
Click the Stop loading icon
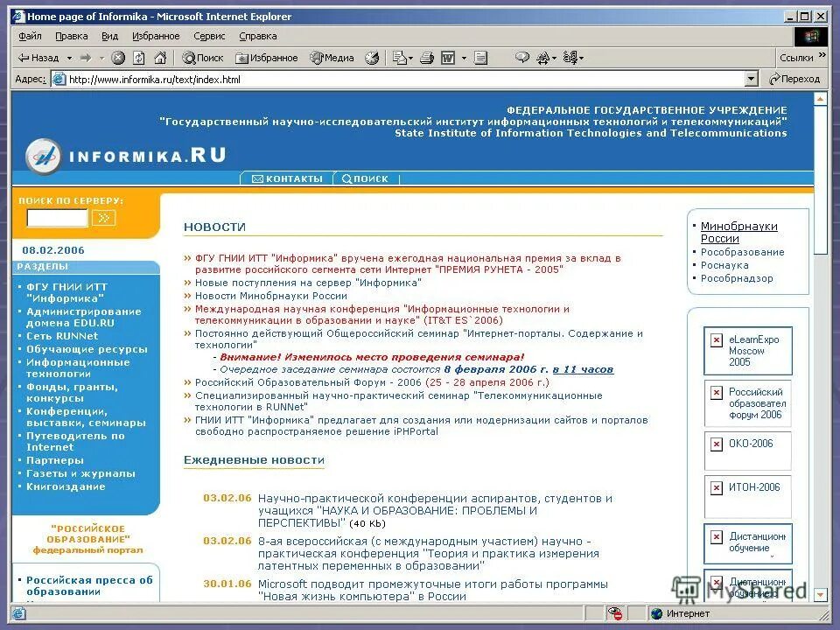point(118,58)
